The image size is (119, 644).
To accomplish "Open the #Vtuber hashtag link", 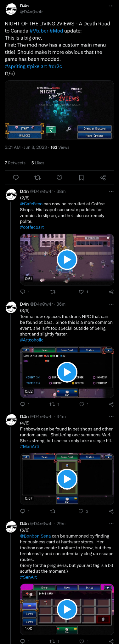I will pos(39,31).
